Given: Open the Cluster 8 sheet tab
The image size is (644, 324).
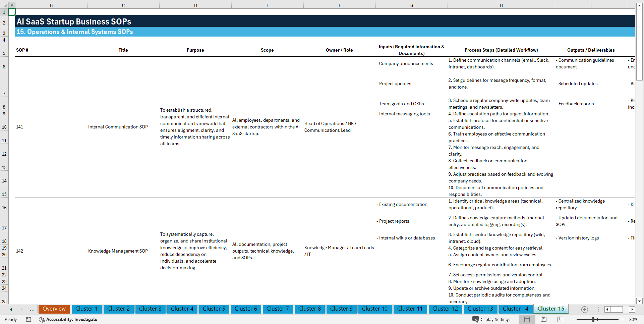Looking at the screenshot, I should pos(309,309).
